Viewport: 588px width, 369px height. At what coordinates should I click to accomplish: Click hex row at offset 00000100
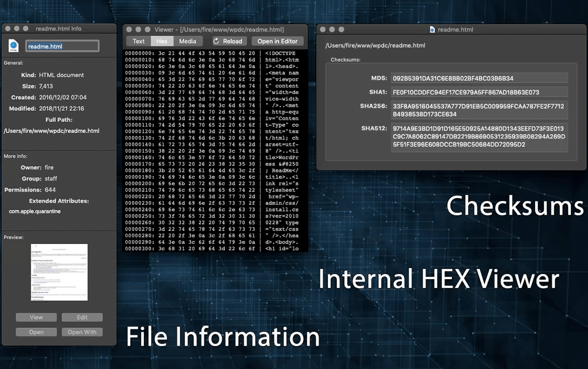tap(212, 119)
